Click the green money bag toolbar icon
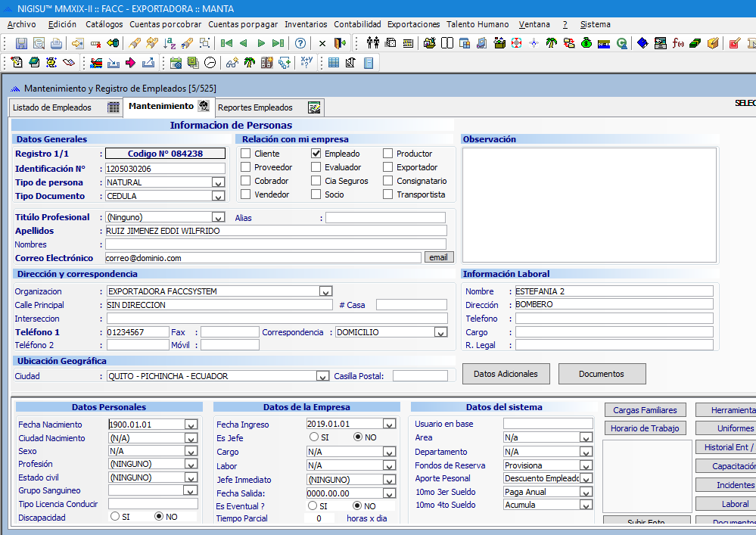The height and width of the screenshot is (535, 756). [x=586, y=43]
